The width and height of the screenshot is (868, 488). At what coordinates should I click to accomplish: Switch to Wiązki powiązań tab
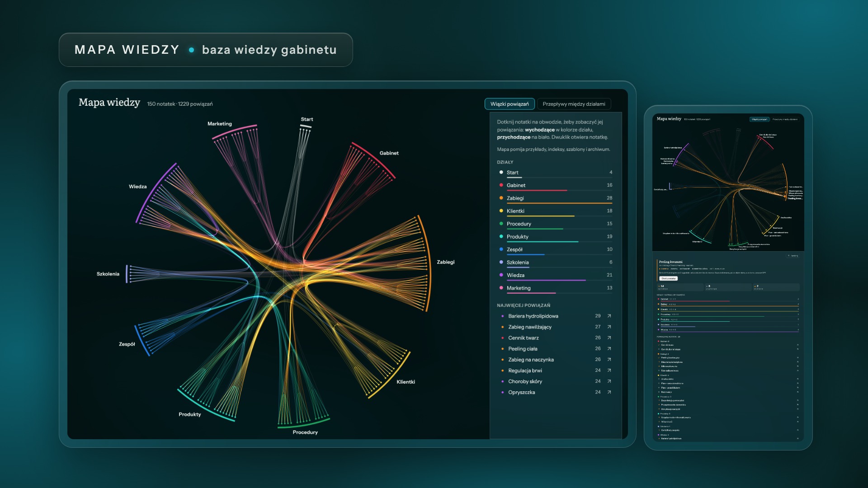(509, 104)
